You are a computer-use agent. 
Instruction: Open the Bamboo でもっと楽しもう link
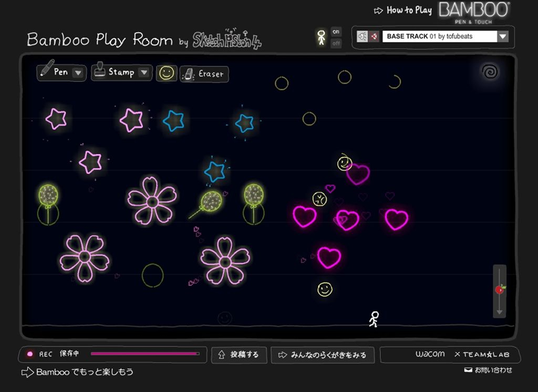point(78,372)
